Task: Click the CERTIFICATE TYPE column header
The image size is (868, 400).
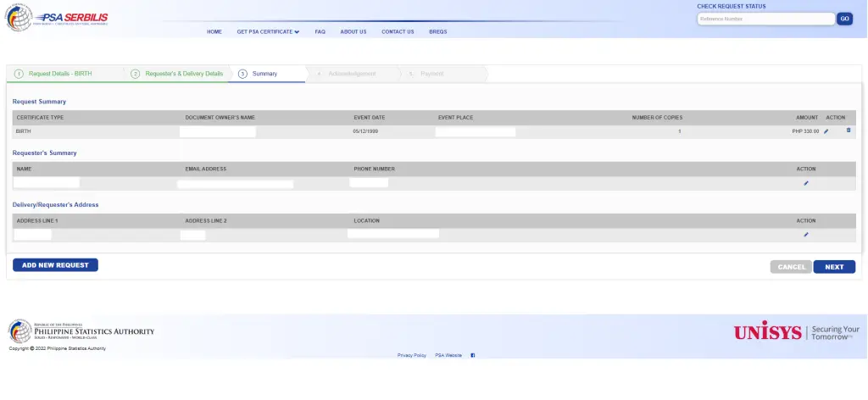Action: click(x=40, y=117)
